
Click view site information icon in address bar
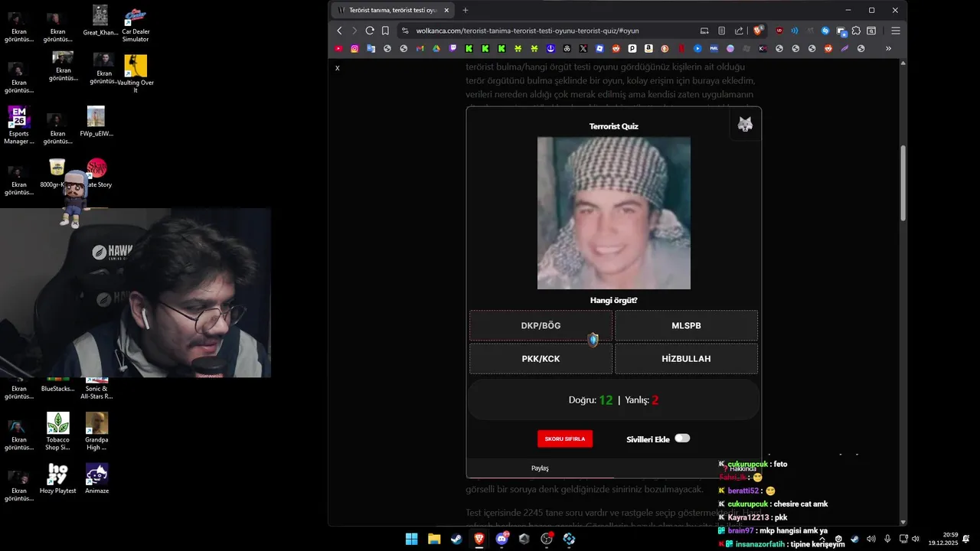pyautogui.click(x=404, y=31)
